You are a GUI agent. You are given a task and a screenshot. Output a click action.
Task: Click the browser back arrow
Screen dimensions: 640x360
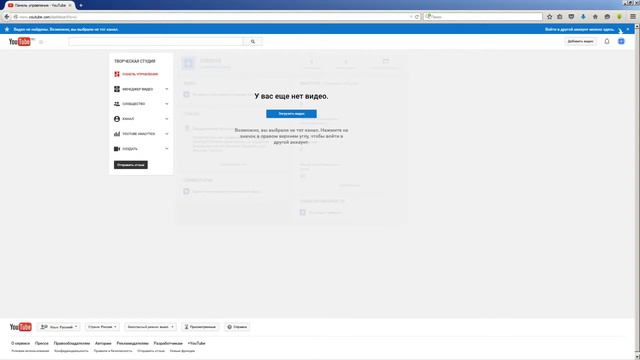coord(7,17)
